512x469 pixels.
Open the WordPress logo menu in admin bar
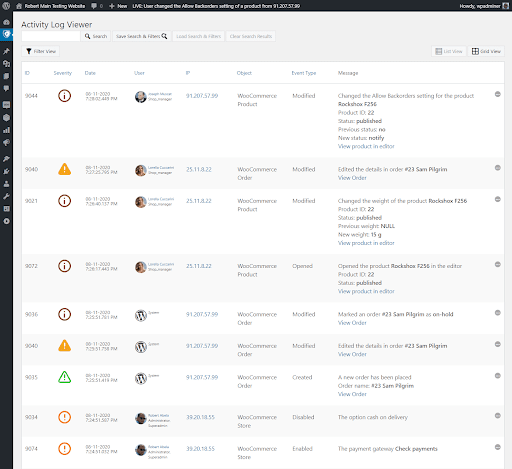(6, 6)
